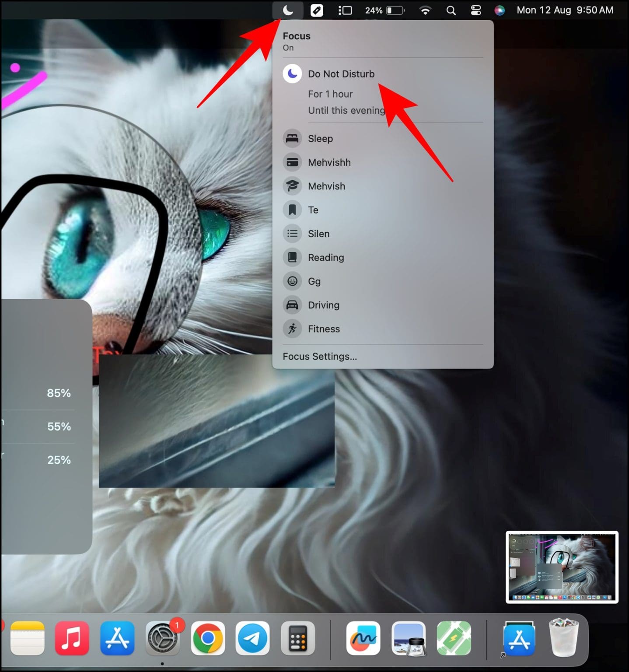The height and width of the screenshot is (672, 629).
Task: Enable the Silen focus mode
Action: (318, 234)
